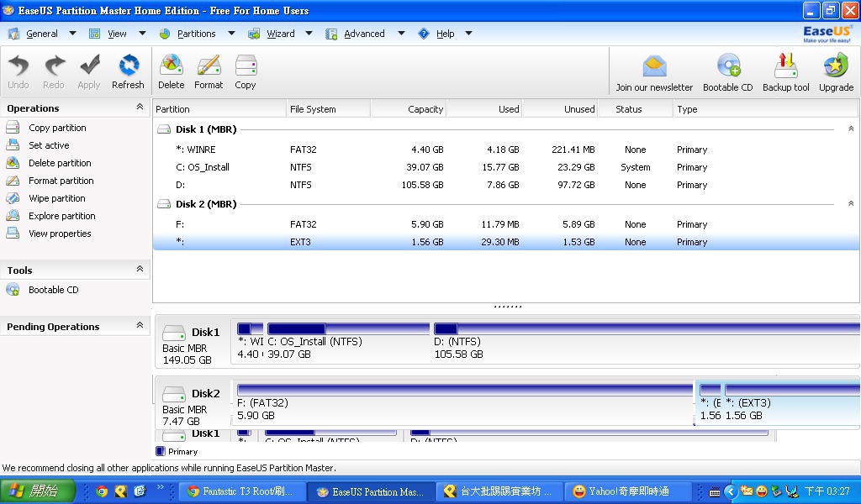This screenshot has height=504, width=861.
Task: Select the C: OS_Install partition row
Action: point(505,167)
